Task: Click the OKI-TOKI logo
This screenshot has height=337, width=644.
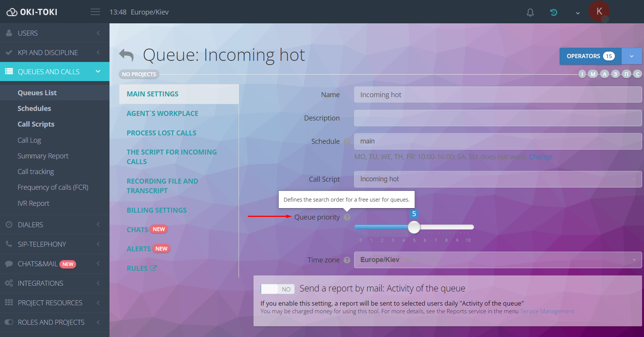Action: 32,12
